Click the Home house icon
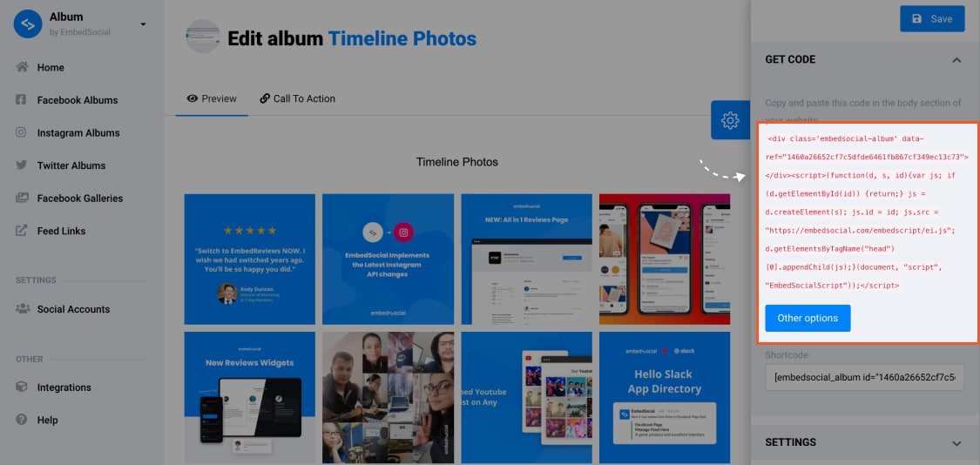Viewport: 980px width, 465px height. point(22,67)
